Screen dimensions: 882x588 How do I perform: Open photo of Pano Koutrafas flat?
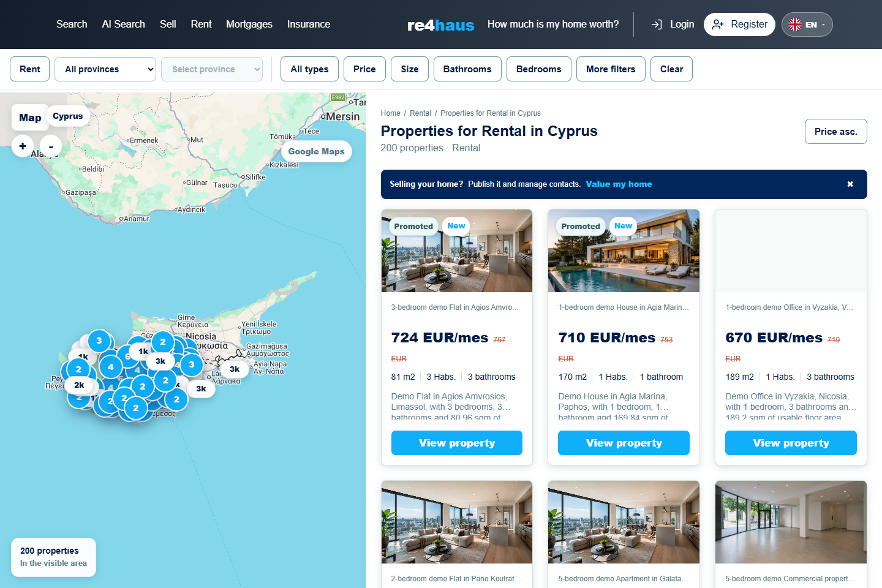click(457, 522)
